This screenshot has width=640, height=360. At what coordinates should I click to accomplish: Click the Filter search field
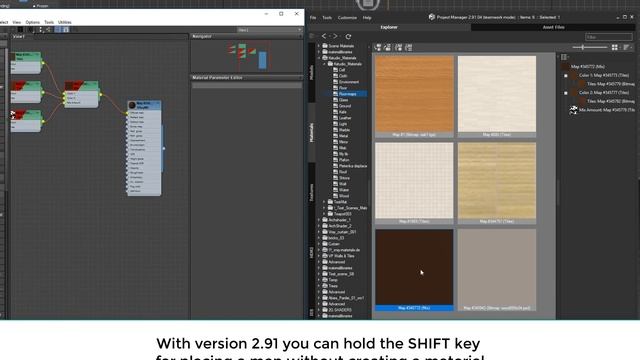609,37
